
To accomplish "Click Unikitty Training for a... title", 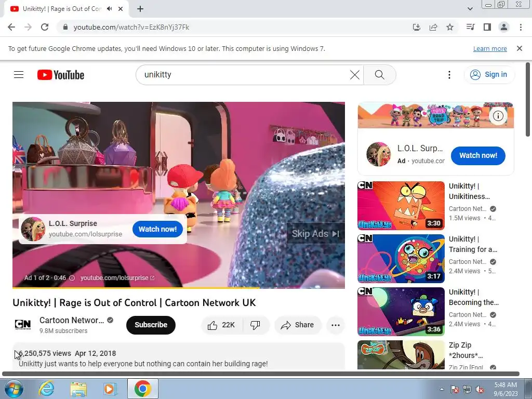I will click(473, 244).
